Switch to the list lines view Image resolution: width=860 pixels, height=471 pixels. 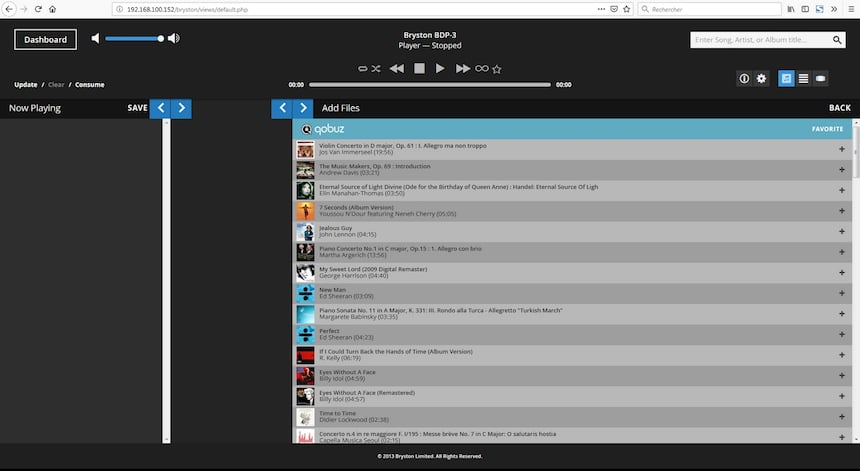[804, 78]
